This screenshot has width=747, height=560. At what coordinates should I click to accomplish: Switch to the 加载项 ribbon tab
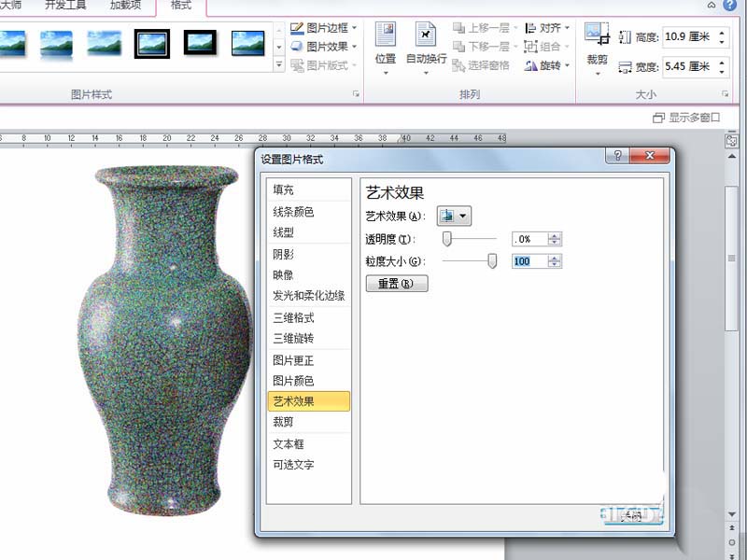(x=125, y=6)
